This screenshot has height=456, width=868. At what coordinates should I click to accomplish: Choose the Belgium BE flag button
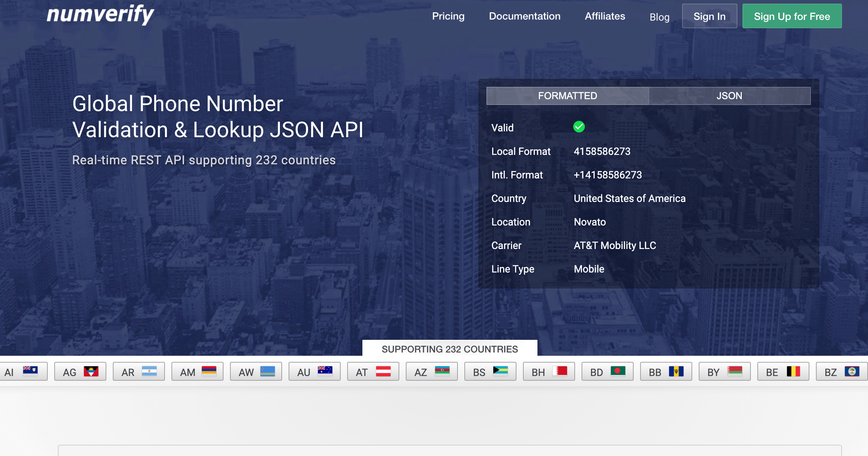783,372
